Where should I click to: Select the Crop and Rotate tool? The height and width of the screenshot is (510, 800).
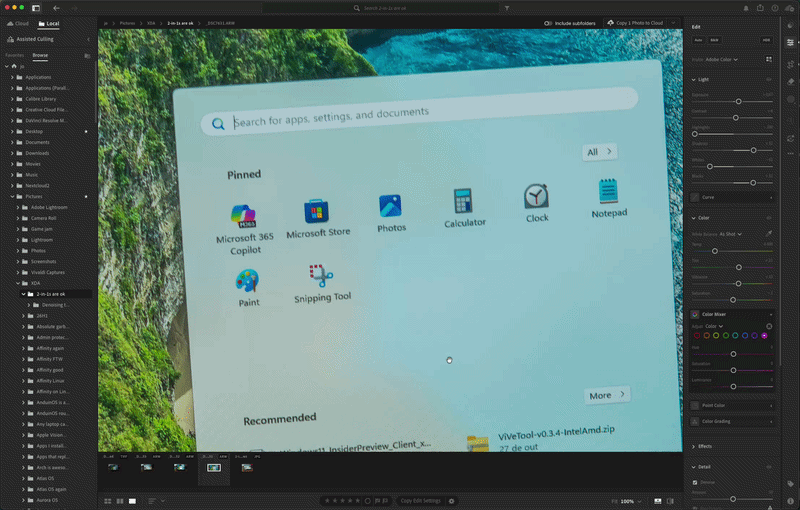pos(790,64)
